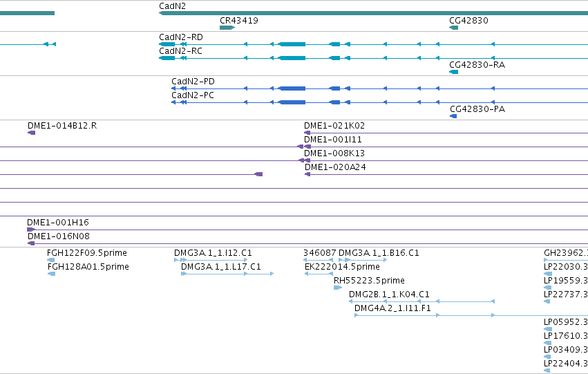The image size is (588, 374).
Task: Click the LP17610 EST label
Action: coord(566,336)
